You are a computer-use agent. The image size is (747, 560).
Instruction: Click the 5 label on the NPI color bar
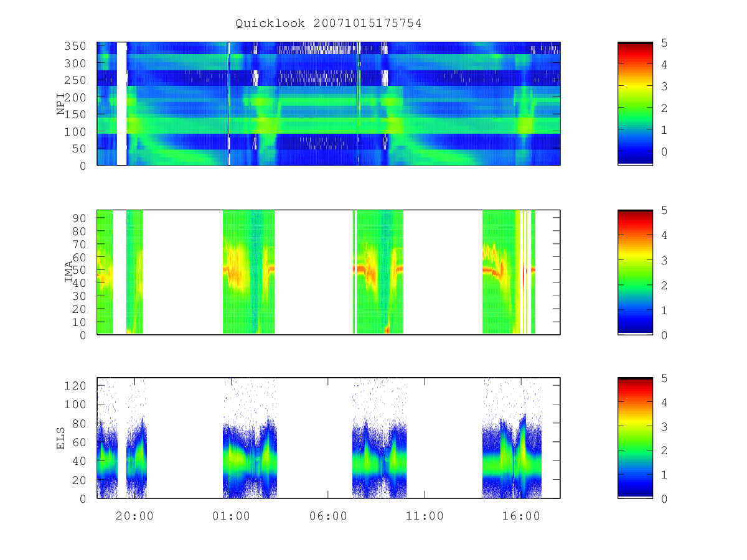[665, 43]
